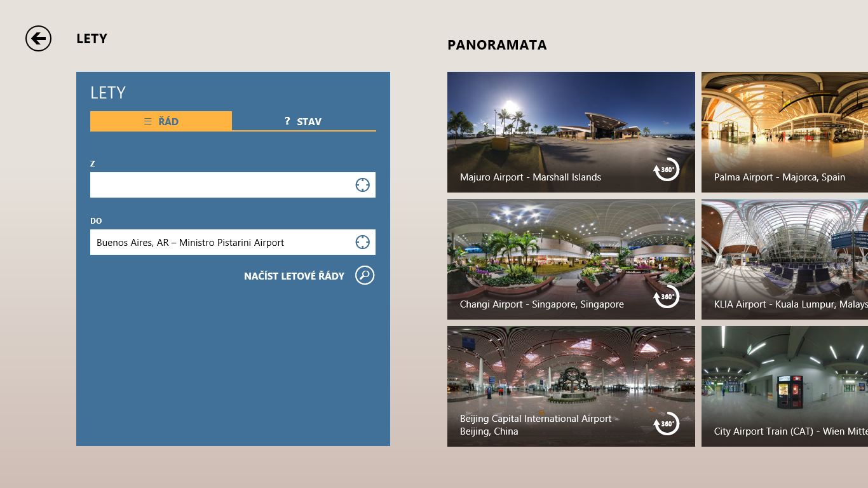The image size is (868, 488).
Task: Click the locate icon in the Z field
Action: tap(362, 185)
